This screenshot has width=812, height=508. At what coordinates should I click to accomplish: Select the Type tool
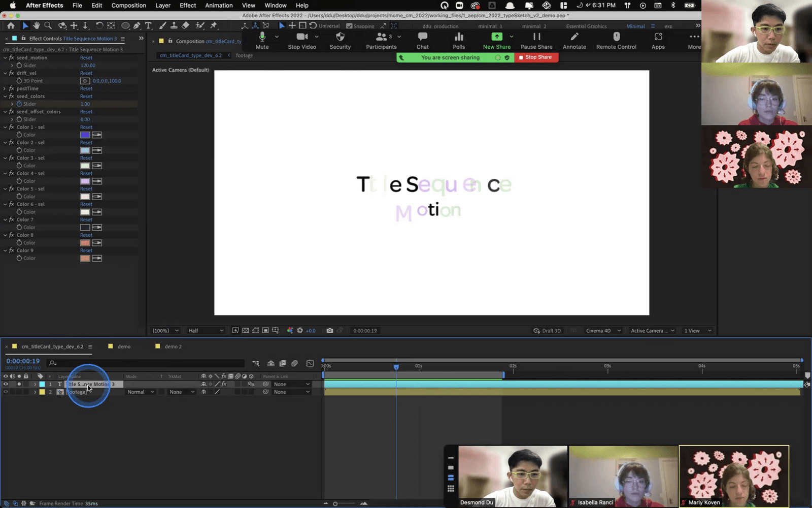(x=148, y=25)
